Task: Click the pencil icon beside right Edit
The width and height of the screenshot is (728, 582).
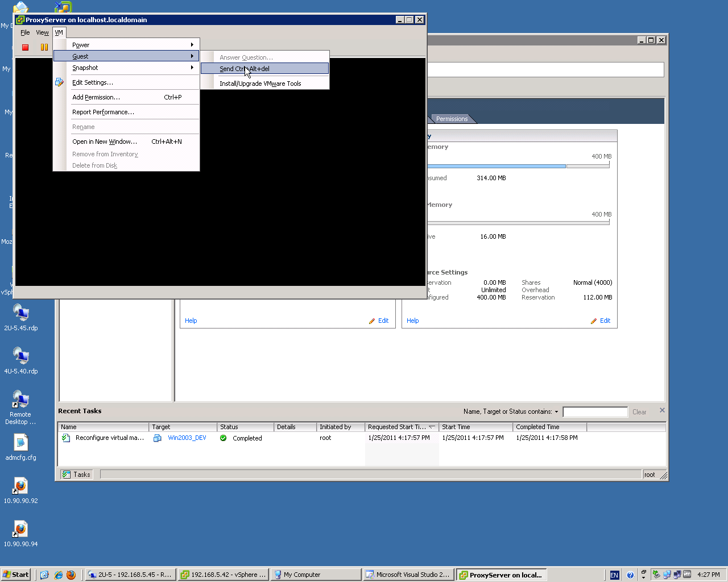Action: click(594, 321)
